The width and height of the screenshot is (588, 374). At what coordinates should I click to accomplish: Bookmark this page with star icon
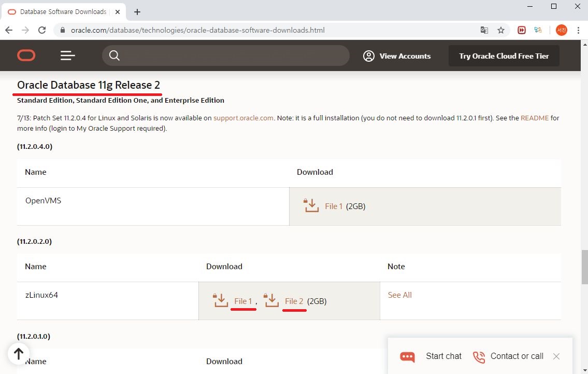501,30
